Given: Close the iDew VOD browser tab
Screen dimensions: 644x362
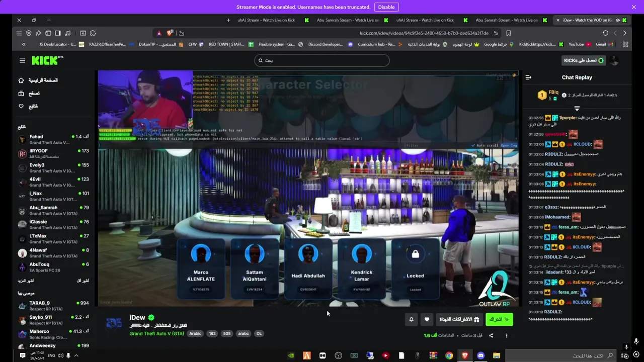Looking at the screenshot, I should [557, 20].
